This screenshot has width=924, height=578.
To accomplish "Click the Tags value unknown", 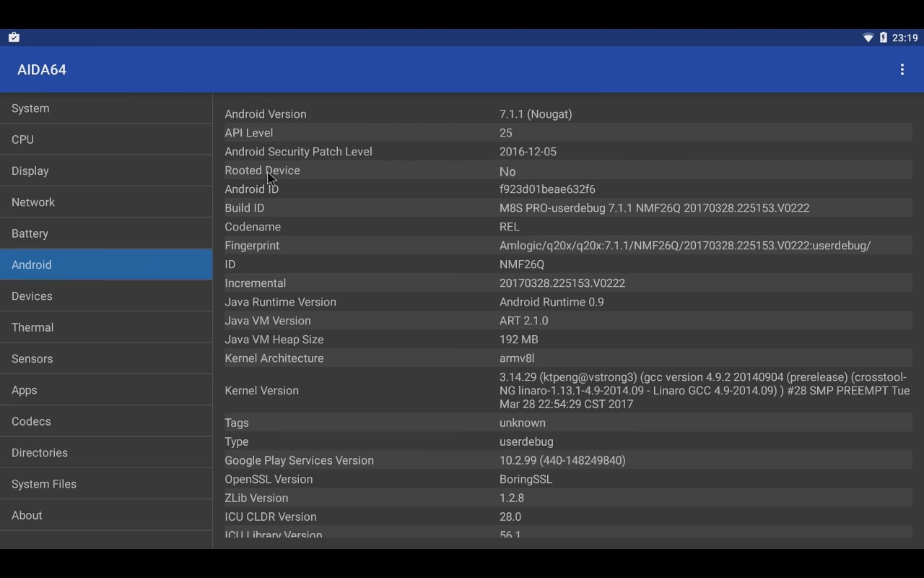I will 523,423.
